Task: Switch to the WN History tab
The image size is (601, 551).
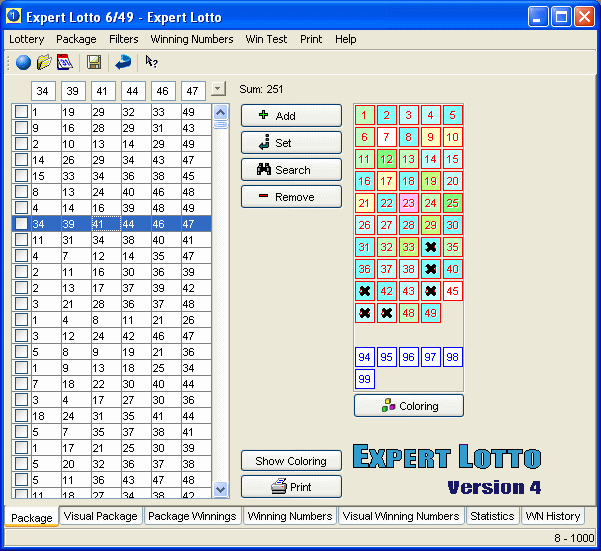Action: pyautogui.click(x=552, y=516)
